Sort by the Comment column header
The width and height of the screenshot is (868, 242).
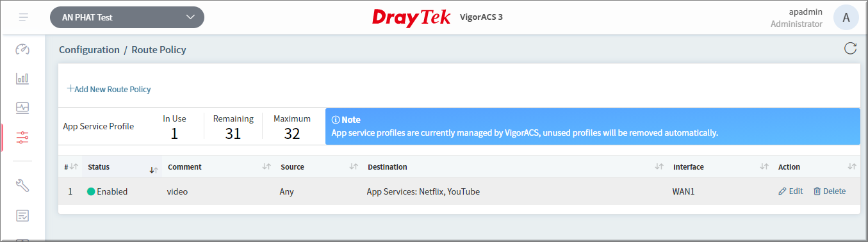[184, 166]
